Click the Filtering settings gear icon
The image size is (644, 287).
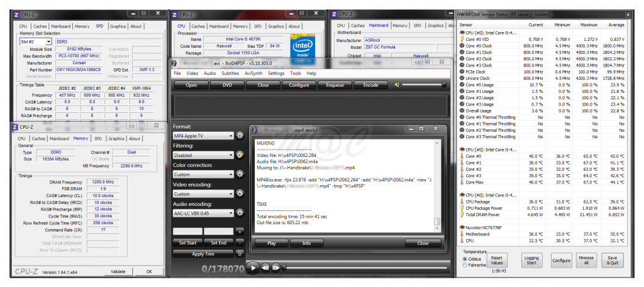[240, 155]
